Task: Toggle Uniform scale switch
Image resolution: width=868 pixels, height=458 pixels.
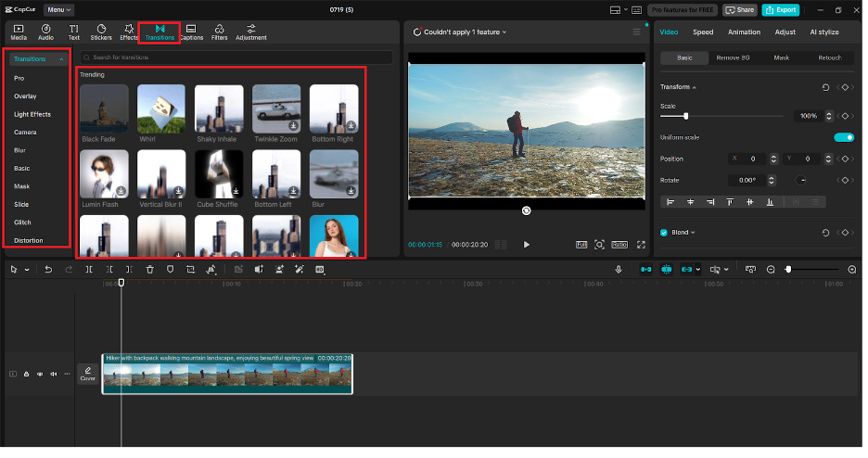Action: point(844,137)
